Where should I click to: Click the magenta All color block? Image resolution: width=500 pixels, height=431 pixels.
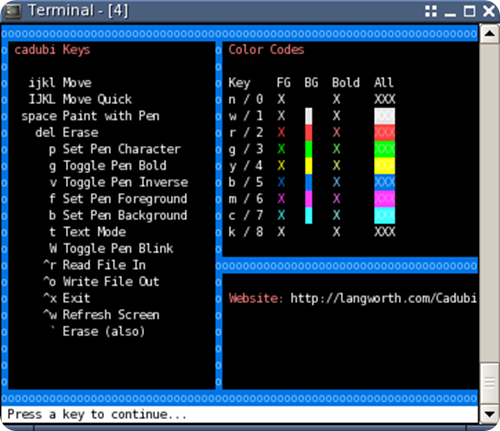click(x=384, y=199)
